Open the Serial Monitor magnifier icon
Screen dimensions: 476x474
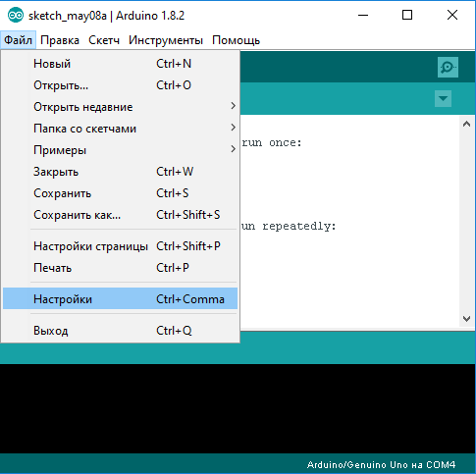448,68
